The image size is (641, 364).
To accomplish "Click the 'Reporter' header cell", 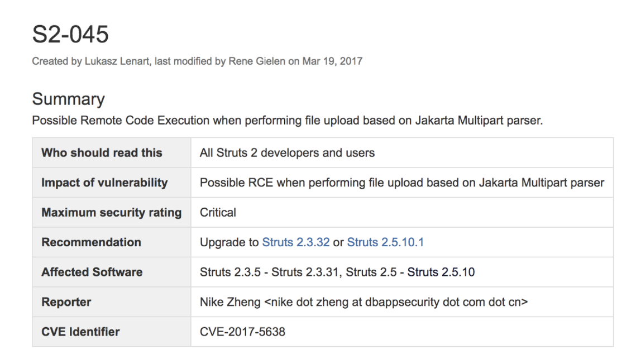I will pos(66,302).
